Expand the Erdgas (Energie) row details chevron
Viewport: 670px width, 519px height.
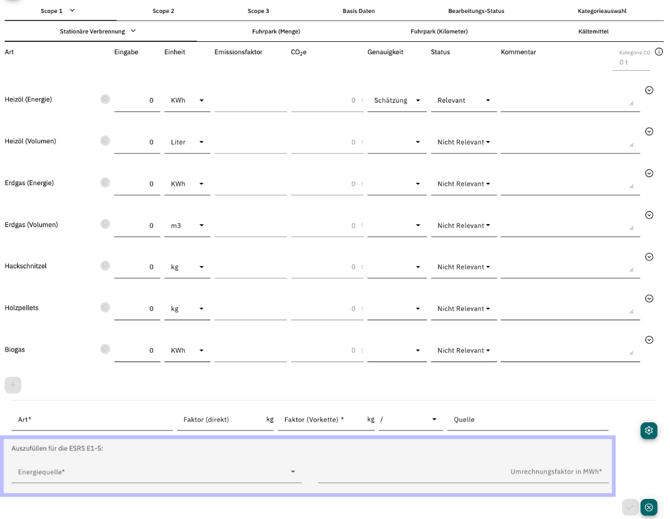(649, 173)
